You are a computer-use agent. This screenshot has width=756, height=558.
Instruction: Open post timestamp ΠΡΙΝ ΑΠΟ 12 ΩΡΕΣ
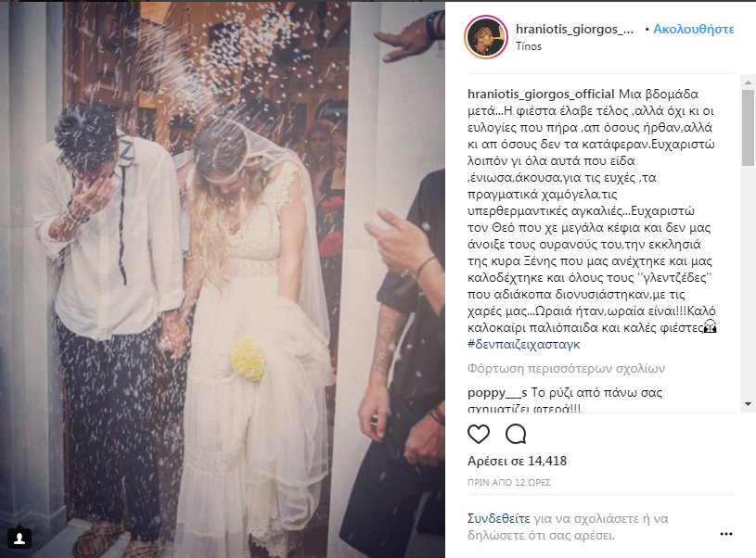pos(508,482)
